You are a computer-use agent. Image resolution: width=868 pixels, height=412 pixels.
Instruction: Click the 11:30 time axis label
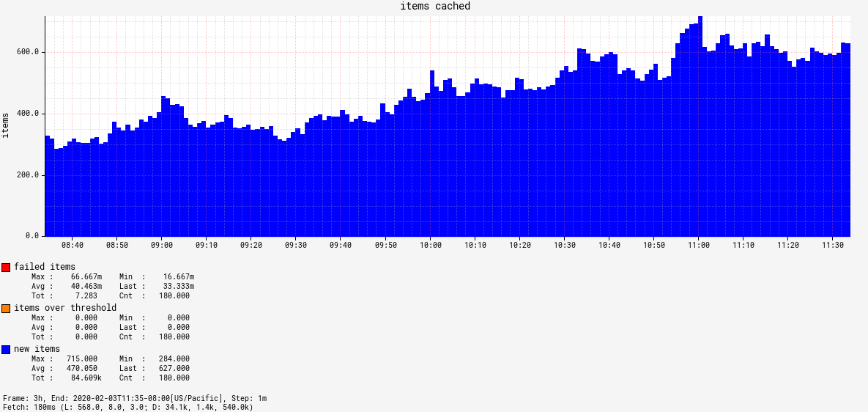click(833, 246)
